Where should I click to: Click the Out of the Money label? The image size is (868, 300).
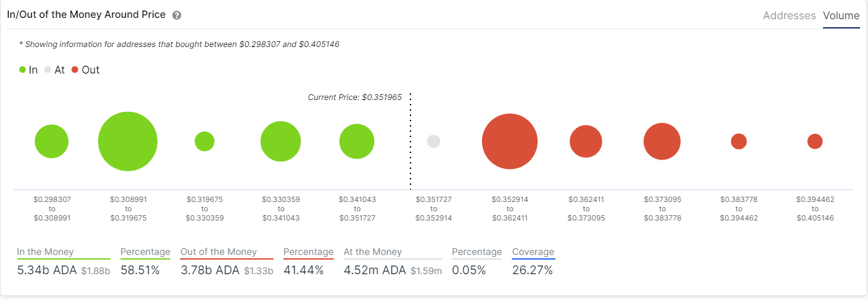pyautogui.click(x=218, y=252)
